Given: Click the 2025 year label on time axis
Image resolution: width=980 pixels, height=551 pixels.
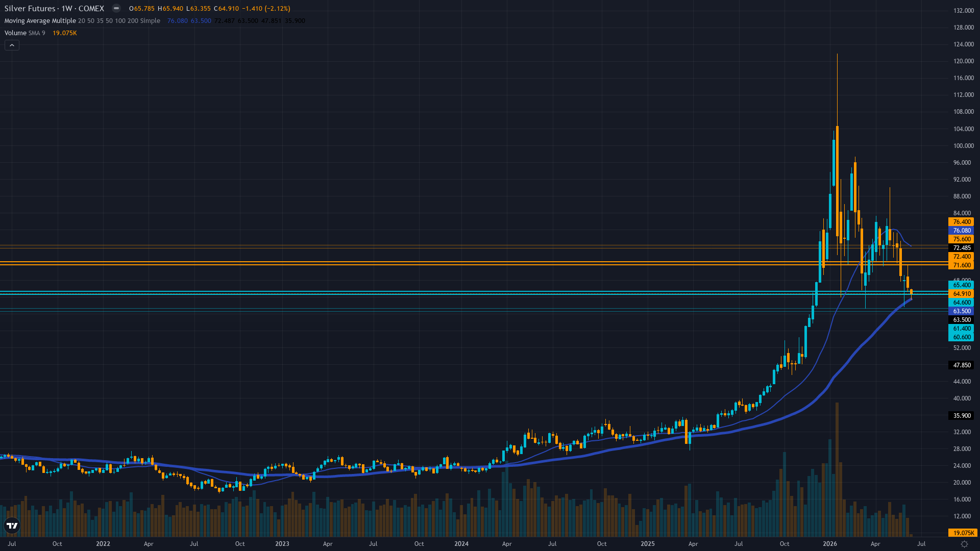Looking at the screenshot, I should [648, 544].
